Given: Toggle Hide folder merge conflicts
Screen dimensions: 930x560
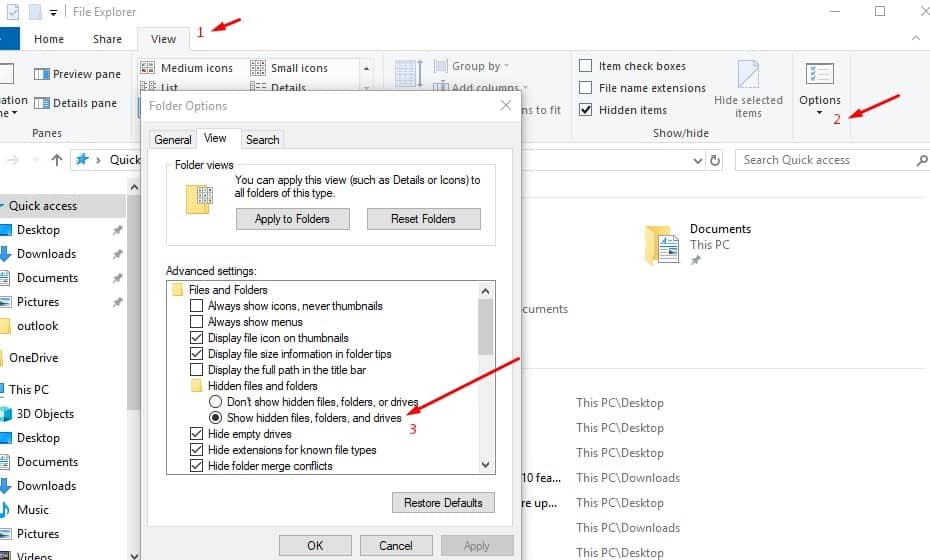Looking at the screenshot, I should (x=196, y=466).
